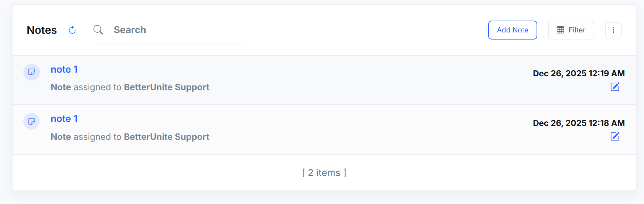Click BetterUnite Support in the 12:19 AM note
The height and width of the screenshot is (204, 644).
coord(167,87)
